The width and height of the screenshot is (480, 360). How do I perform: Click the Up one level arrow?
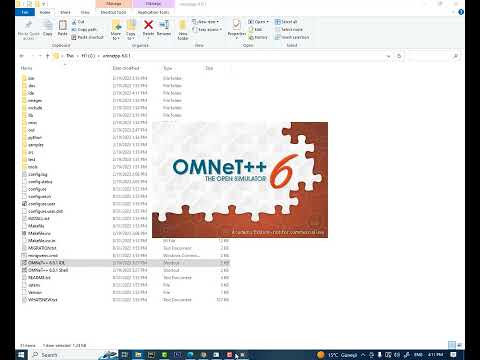click(48, 56)
